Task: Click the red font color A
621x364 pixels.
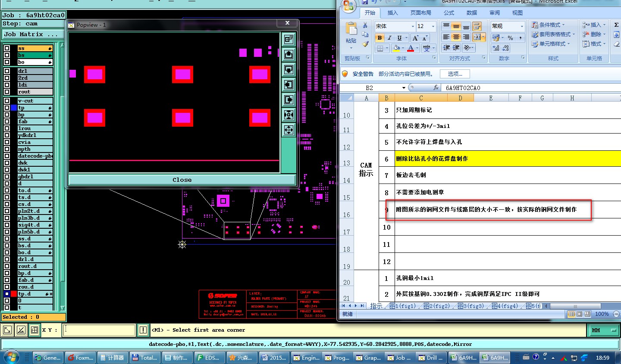Action: 411,48
